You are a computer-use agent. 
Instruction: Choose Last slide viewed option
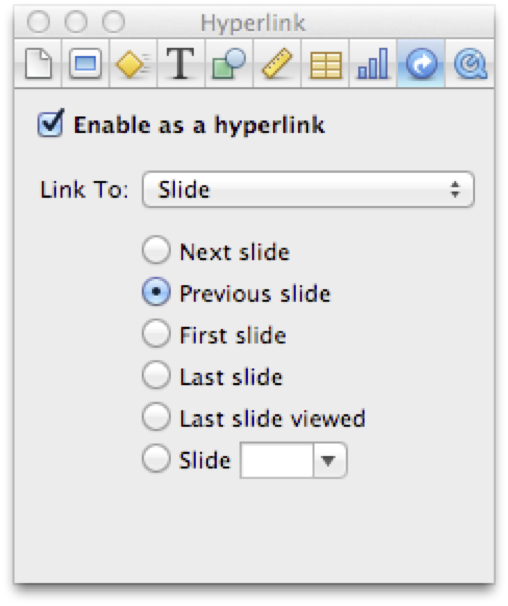pos(156,417)
